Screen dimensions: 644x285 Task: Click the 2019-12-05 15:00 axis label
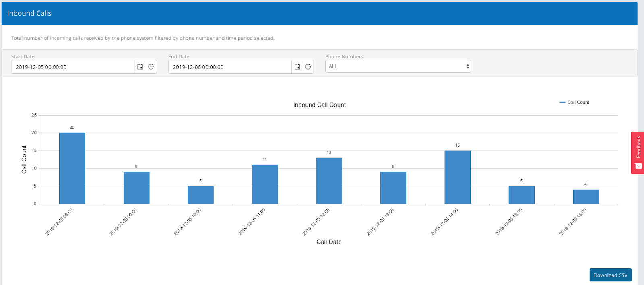tap(509, 222)
